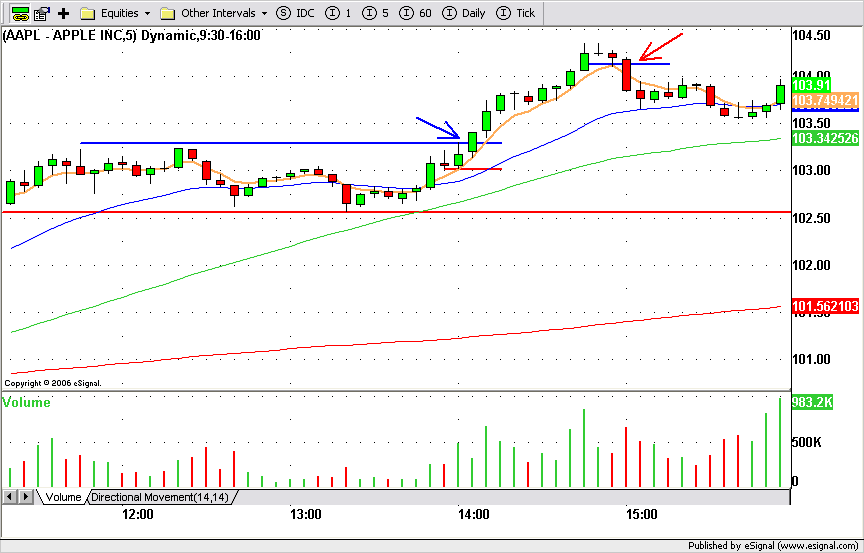The width and height of the screenshot is (864, 553).
Task: Switch to Daily interval
Action: 464,13
